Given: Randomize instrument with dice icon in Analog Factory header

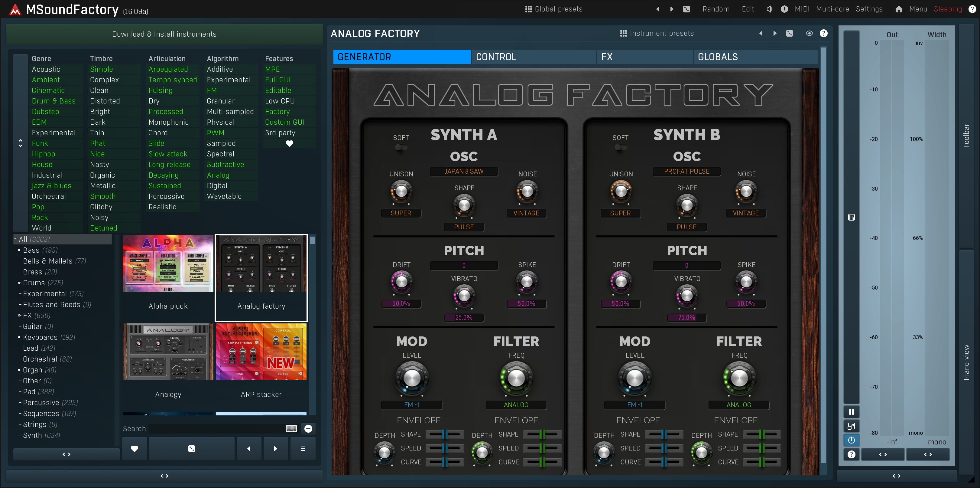Looking at the screenshot, I should click(x=790, y=34).
